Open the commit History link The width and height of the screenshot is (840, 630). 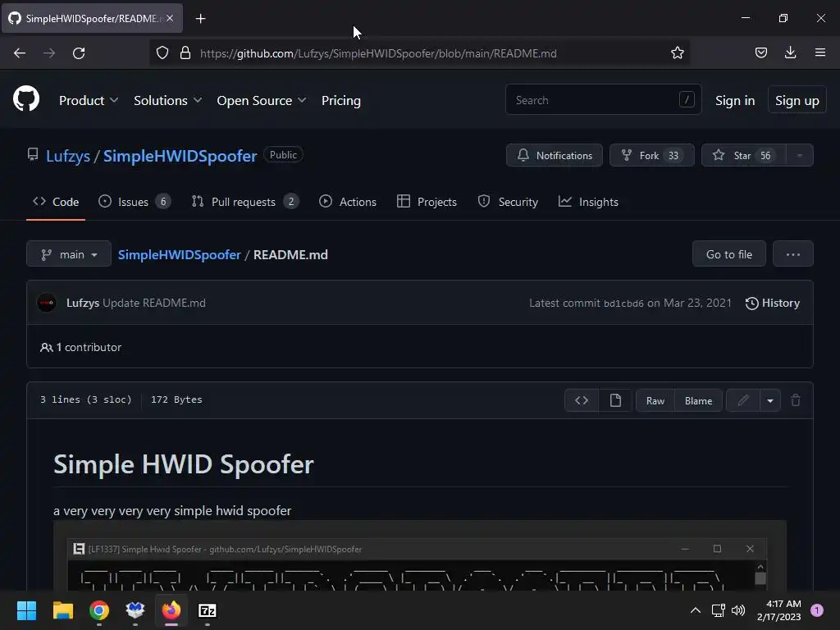[773, 304]
